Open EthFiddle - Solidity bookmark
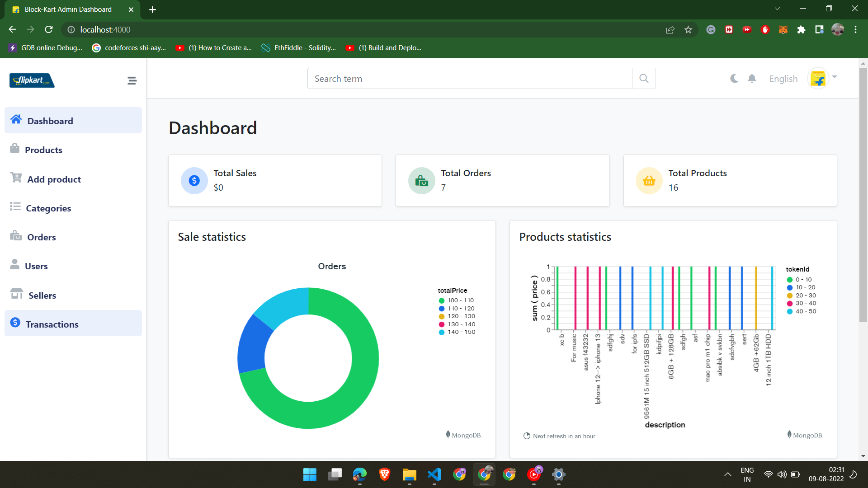This screenshot has width=868, height=488. [x=299, y=48]
